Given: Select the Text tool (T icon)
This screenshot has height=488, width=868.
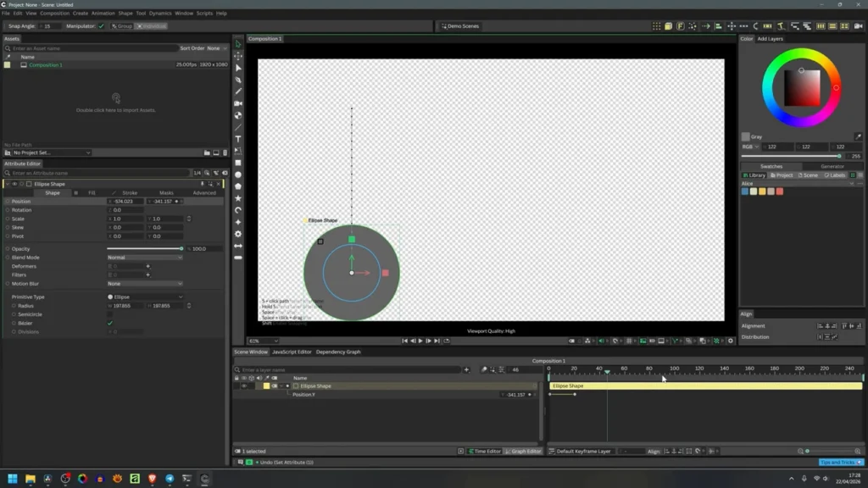Looking at the screenshot, I should click(238, 139).
